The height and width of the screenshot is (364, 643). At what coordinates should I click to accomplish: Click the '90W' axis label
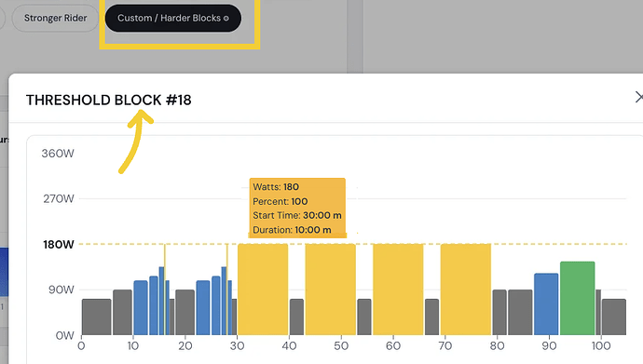(62, 290)
